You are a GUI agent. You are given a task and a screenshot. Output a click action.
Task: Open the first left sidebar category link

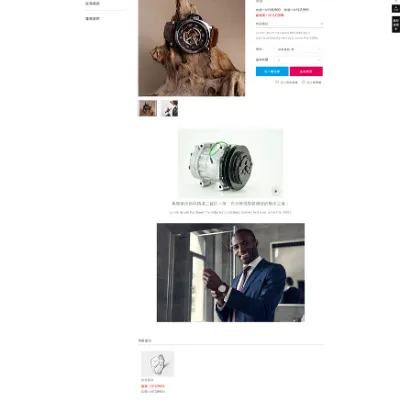coord(92,3)
